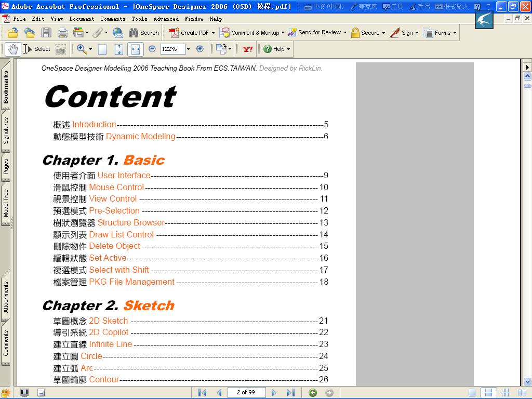The height and width of the screenshot is (399, 532).
Task: Click the Introduction contents link
Action: [x=94, y=125]
